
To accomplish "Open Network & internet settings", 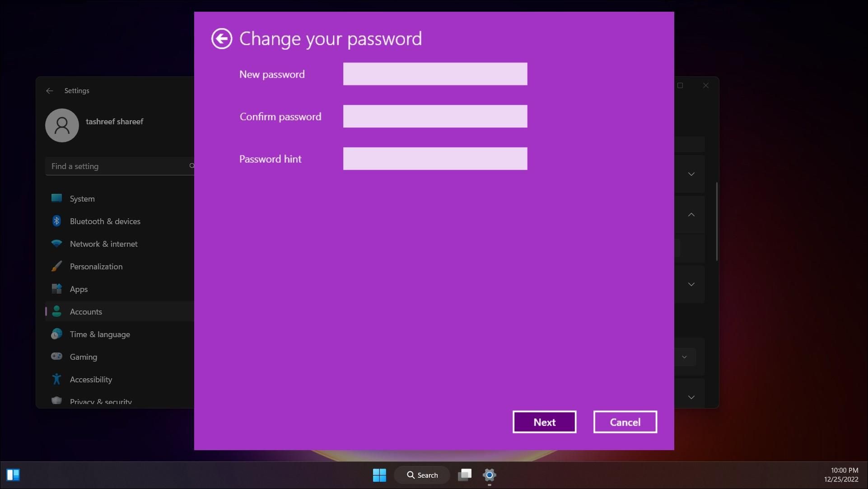I will [x=103, y=244].
